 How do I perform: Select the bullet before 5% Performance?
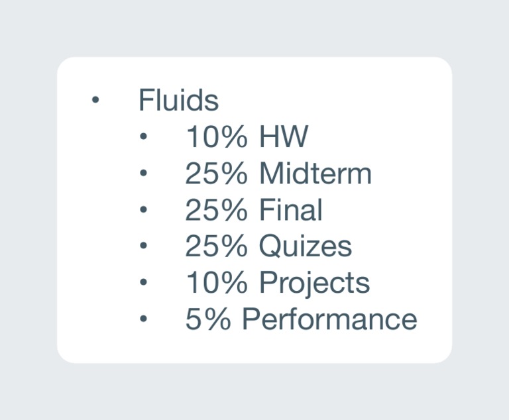pos(142,319)
